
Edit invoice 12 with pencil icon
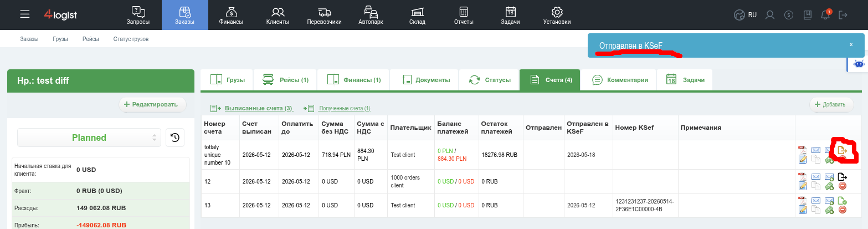click(x=803, y=186)
